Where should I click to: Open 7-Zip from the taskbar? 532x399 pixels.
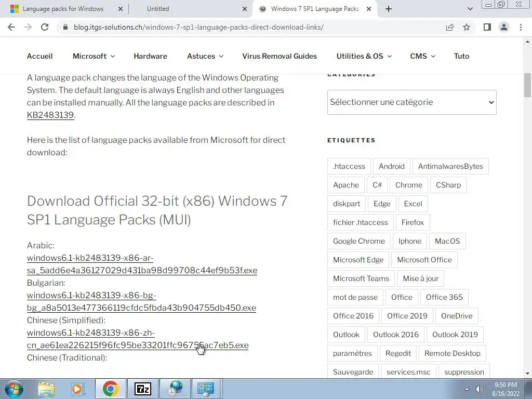click(142, 389)
